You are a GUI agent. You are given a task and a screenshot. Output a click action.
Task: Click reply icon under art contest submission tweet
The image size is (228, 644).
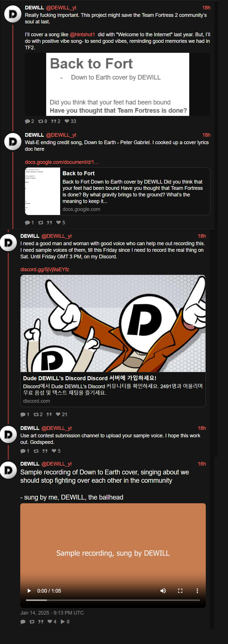(23, 451)
